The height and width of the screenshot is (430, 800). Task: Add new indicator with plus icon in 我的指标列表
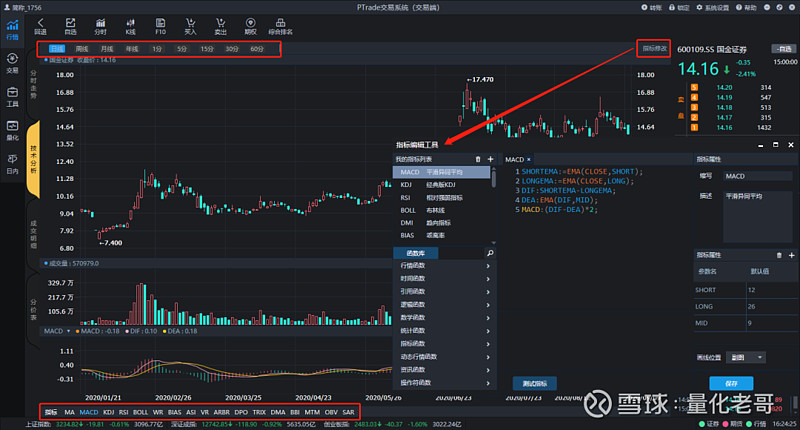(x=490, y=159)
